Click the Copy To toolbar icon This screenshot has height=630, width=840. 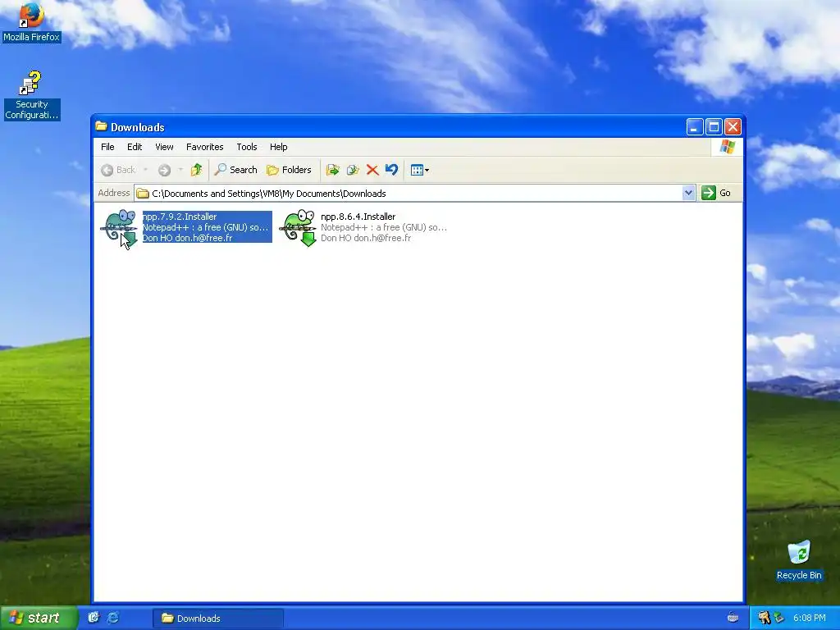353,170
